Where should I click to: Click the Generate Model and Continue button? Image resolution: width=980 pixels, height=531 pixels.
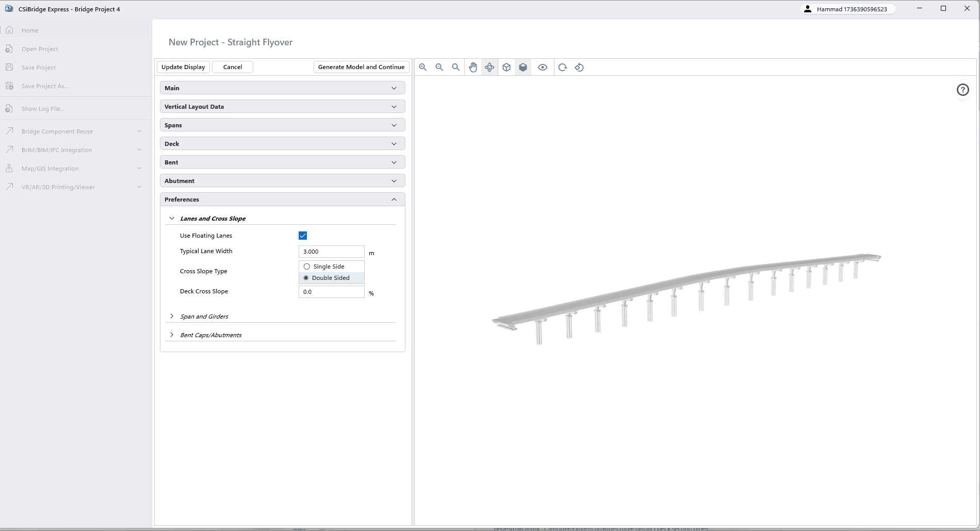tap(361, 67)
